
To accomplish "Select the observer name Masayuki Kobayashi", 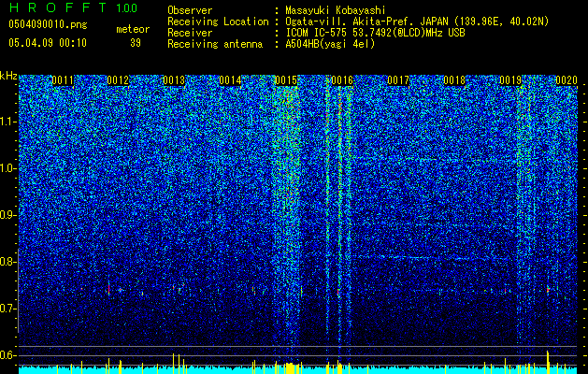I will coord(336,10).
